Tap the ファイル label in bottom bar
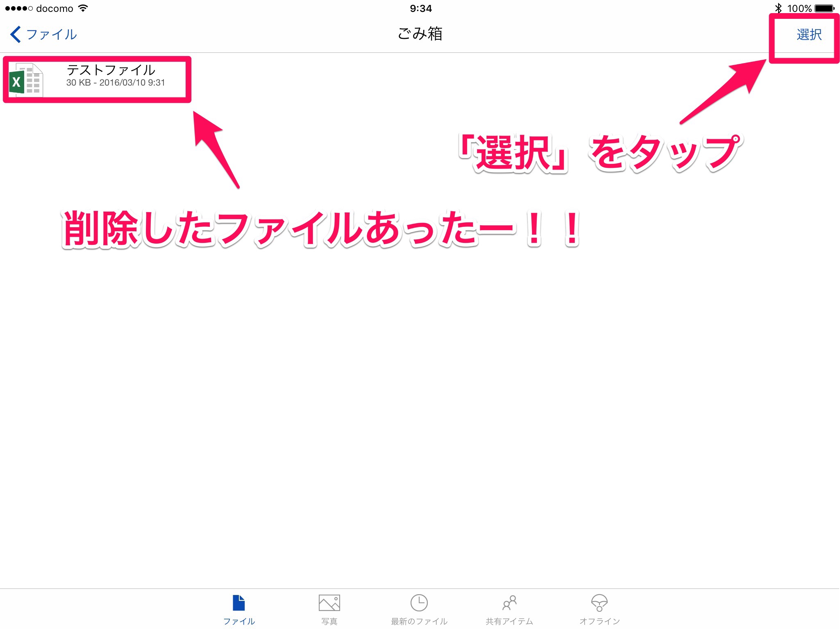 point(238,621)
